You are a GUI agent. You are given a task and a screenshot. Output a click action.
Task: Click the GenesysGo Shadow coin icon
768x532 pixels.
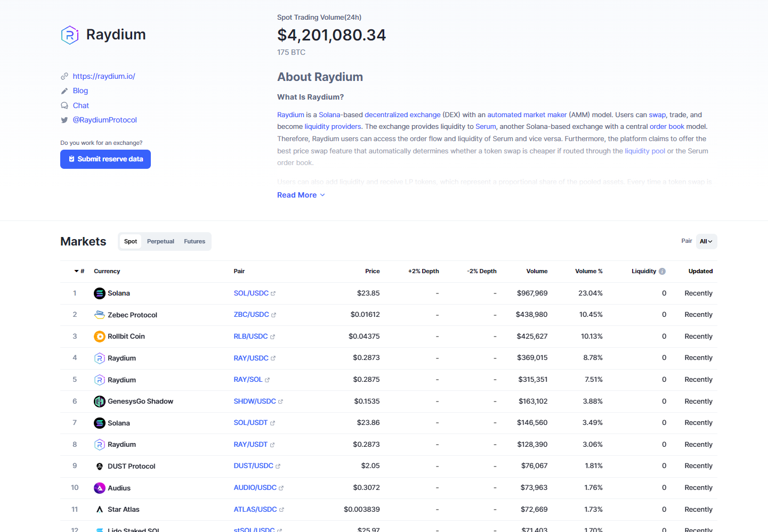click(x=100, y=402)
